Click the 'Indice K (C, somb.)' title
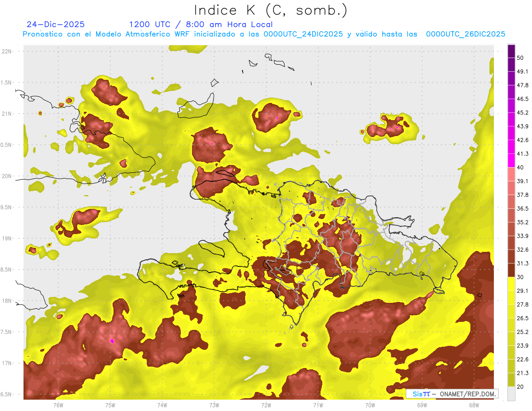The image size is (532, 411). tap(271, 10)
